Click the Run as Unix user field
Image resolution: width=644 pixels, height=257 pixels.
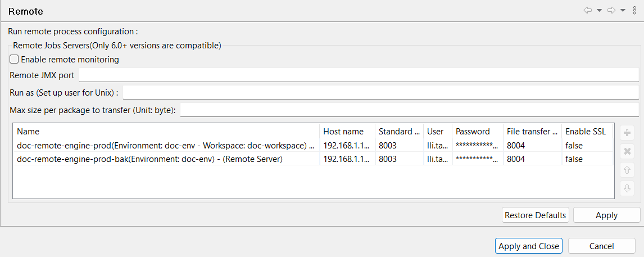pos(380,92)
